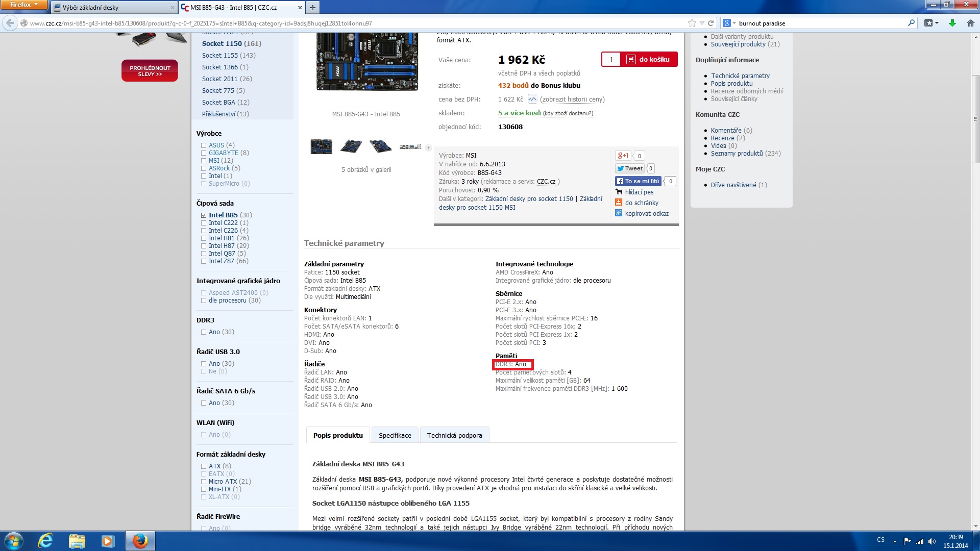Check the DDR3 Ano checkbox
The height and width of the screenshot is (551, 980).
[204, 332]
